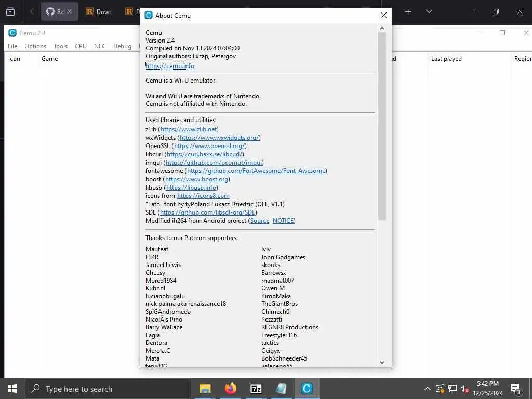Open the zlib.net link
Screen dimensions: 532x399
click(x=189, y=129)
